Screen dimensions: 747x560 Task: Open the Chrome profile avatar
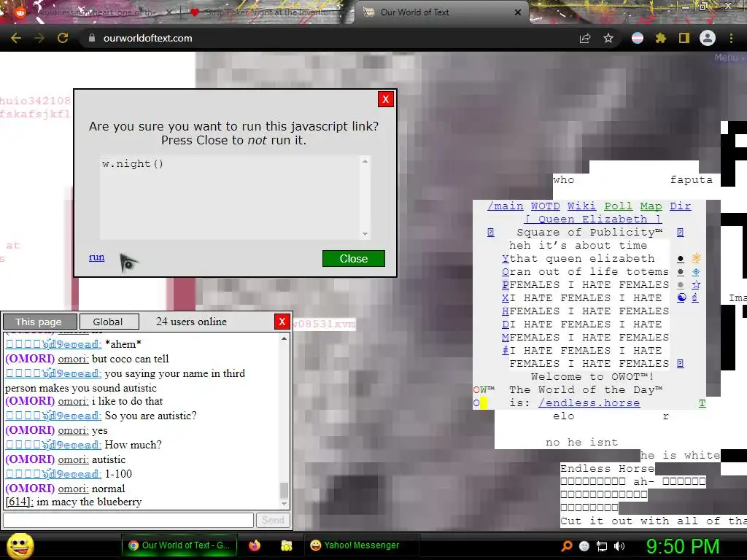click(708, 38)
